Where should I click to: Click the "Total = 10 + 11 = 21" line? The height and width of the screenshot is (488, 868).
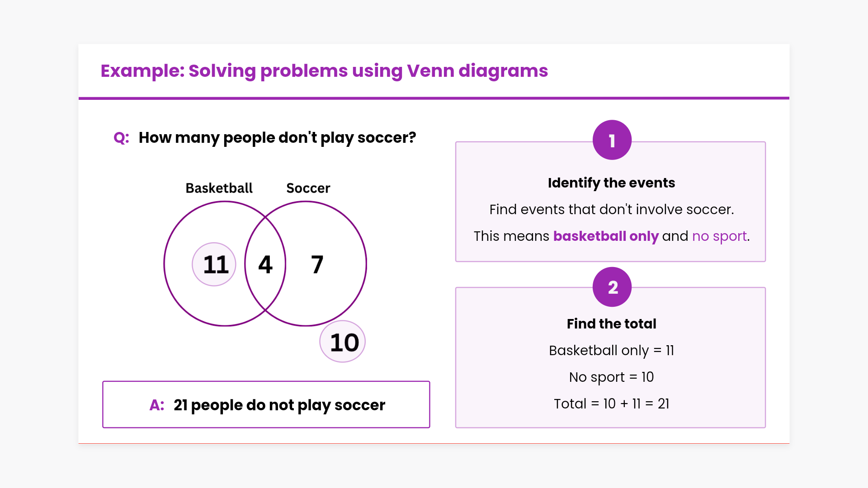coord(611,404)
